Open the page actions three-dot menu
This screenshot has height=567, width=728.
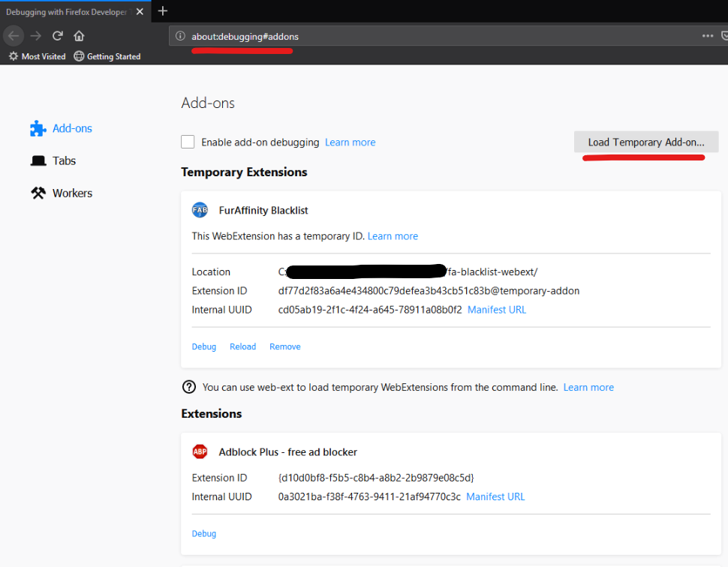point(708,36)
